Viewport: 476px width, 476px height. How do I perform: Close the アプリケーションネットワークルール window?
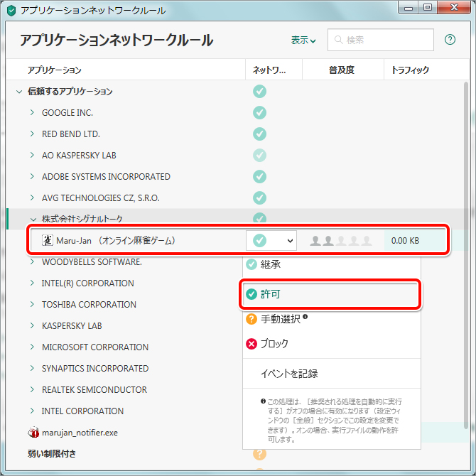pos(454,8)
